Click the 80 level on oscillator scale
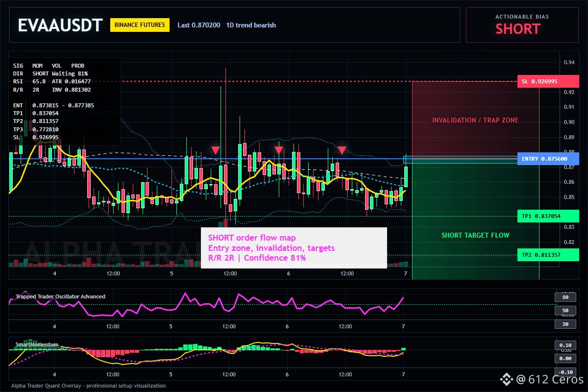The height and width of the screenshot is (392, 588). tap(565, 297)
